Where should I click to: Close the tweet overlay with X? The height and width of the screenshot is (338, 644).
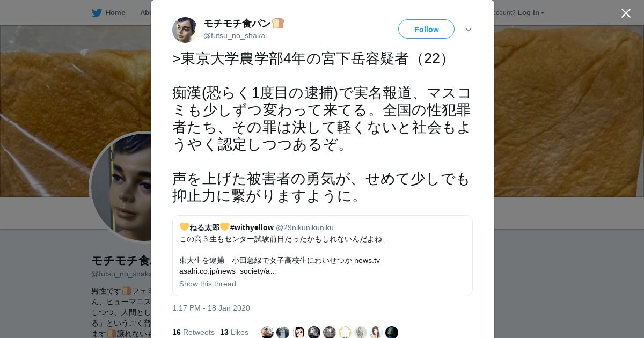[x=626, y=13]
